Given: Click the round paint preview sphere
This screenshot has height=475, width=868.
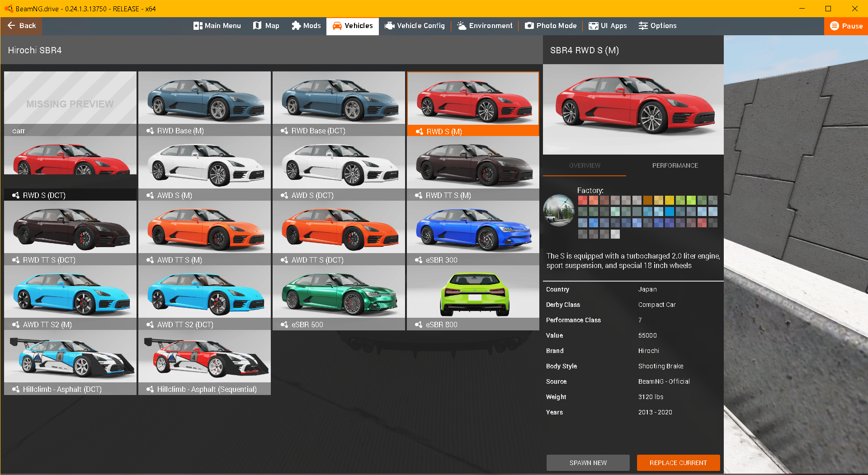Looking at the screenshot, I should [559, 210].
